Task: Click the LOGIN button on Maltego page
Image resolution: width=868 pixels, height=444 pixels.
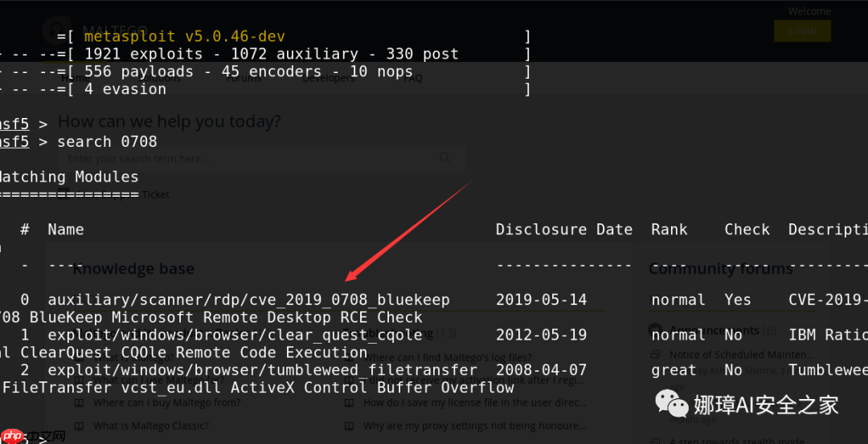Action: coord(802,31)
